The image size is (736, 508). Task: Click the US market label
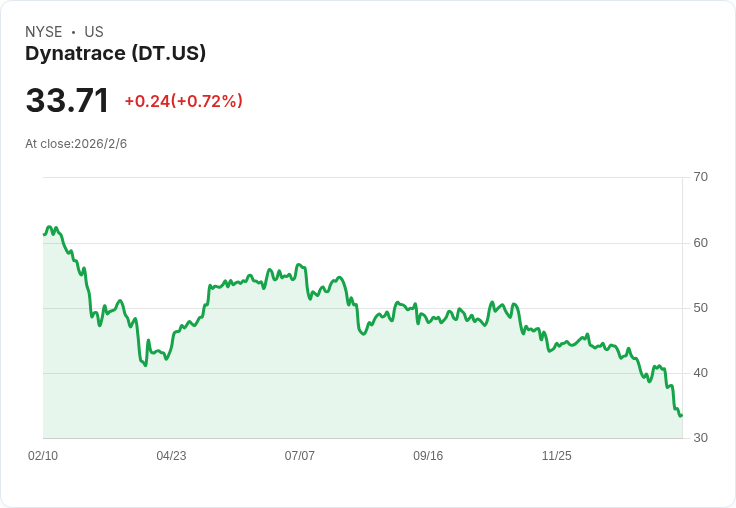click(x=94, y=32)
